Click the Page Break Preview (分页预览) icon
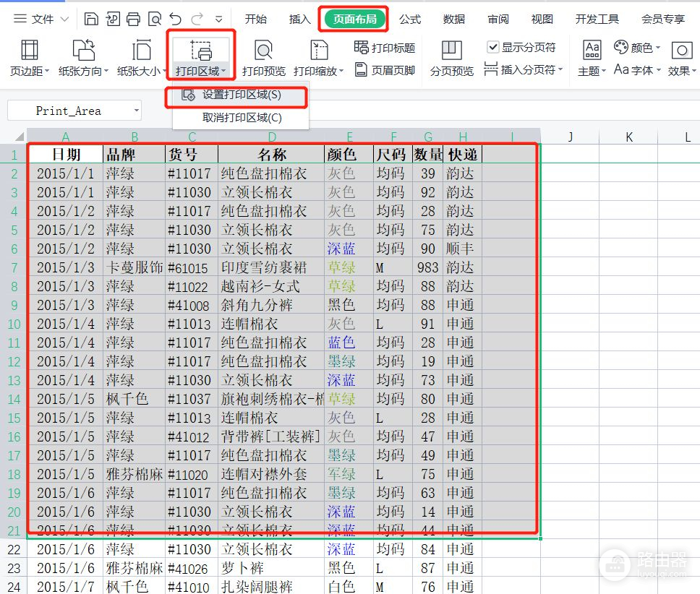 pyautogui.click(x=451, y=51)
